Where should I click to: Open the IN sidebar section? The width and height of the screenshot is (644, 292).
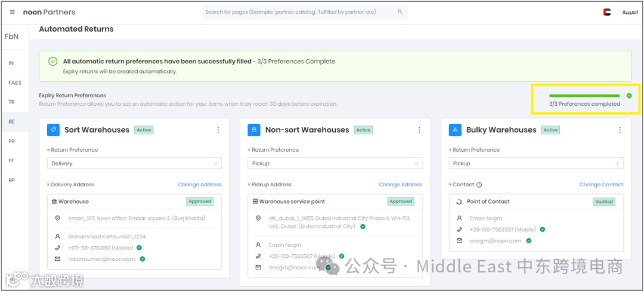(11, 63)
